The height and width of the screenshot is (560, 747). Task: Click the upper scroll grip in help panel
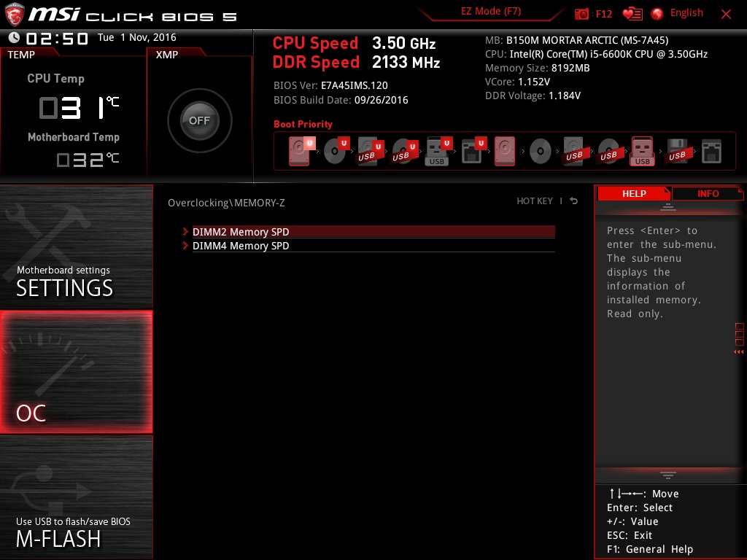668,206
